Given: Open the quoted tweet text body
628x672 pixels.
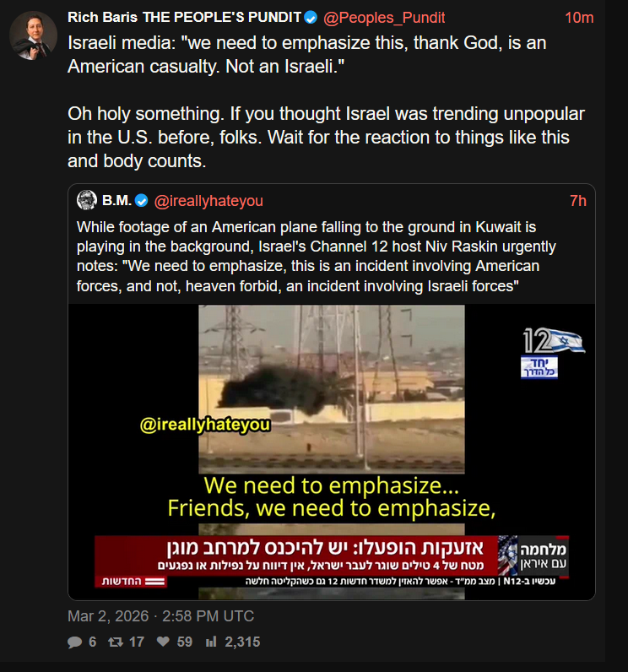Looking at the screenshot, I should [317, 257].
